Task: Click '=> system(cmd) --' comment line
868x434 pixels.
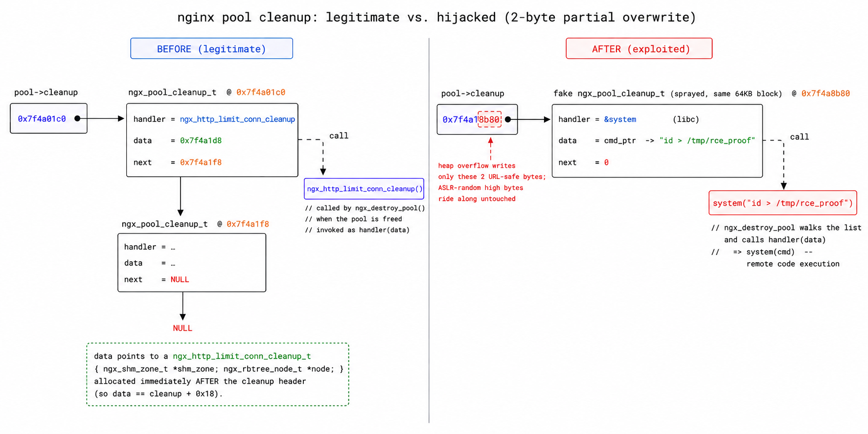Action: click(762, 252)
